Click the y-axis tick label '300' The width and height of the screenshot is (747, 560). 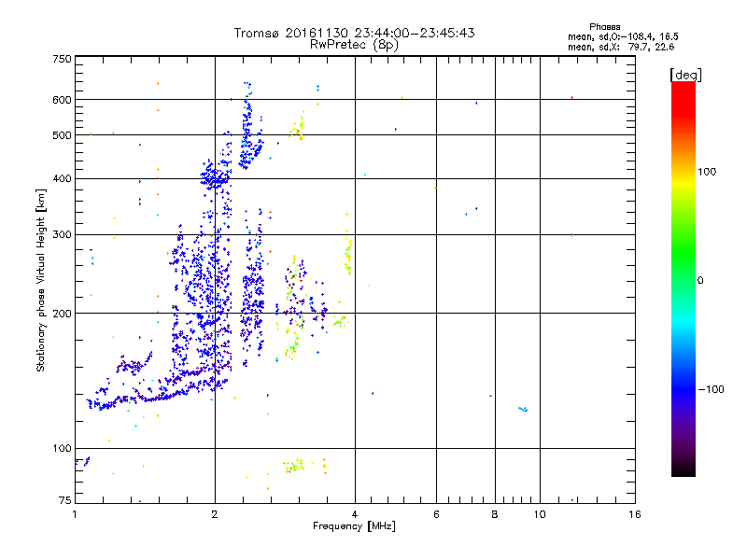click(x=62, y=234)
